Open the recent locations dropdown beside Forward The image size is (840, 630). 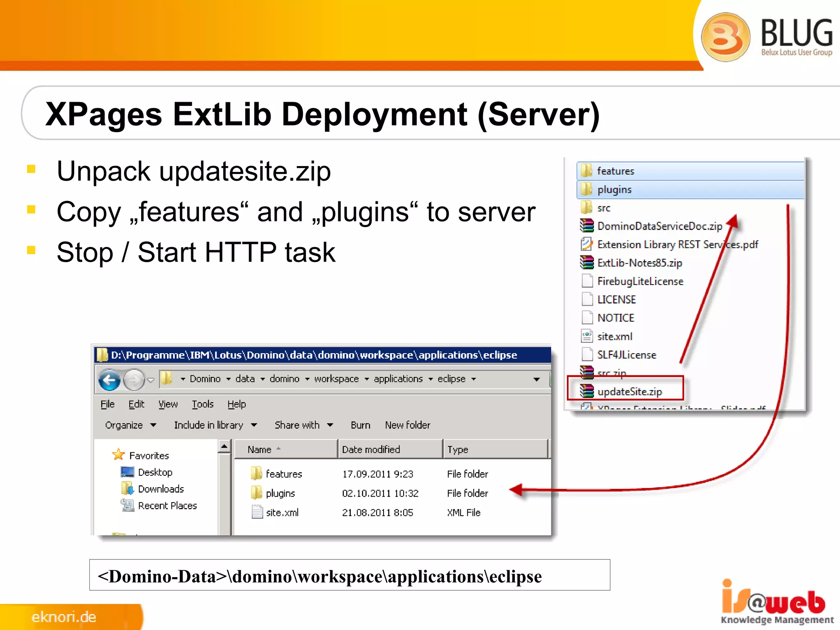coord(151,380)
